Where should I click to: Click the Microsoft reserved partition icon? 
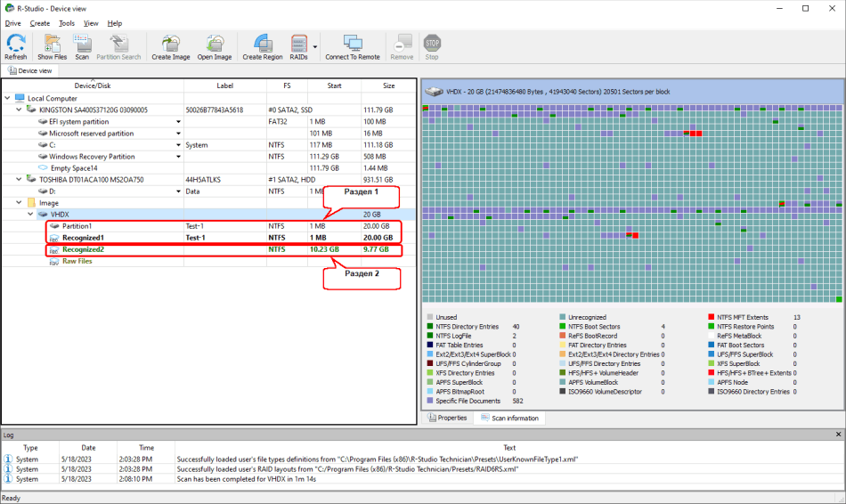click(x=43, y=134)
